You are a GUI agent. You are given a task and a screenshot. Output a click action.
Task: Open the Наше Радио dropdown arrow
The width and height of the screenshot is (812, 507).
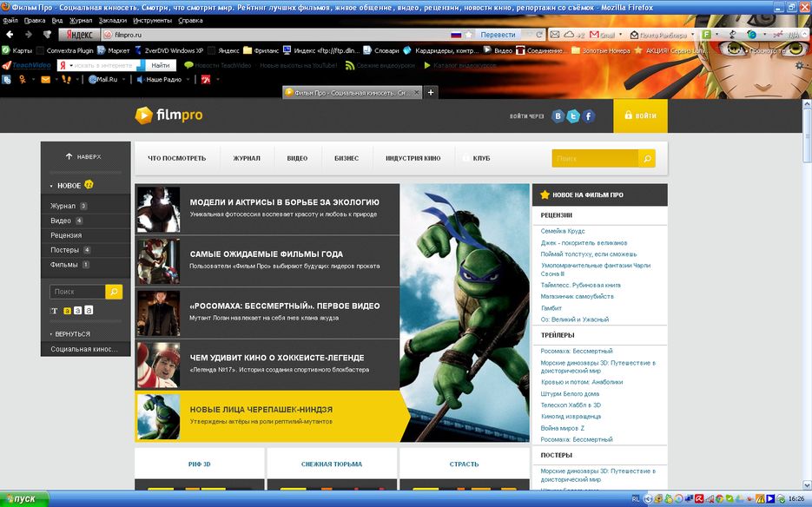[188, 80]
